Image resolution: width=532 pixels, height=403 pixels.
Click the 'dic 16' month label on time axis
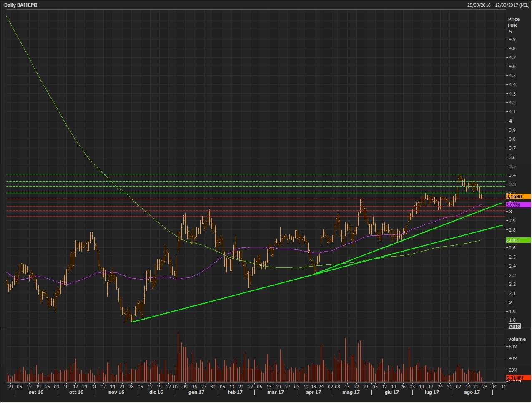pos(156,392)
